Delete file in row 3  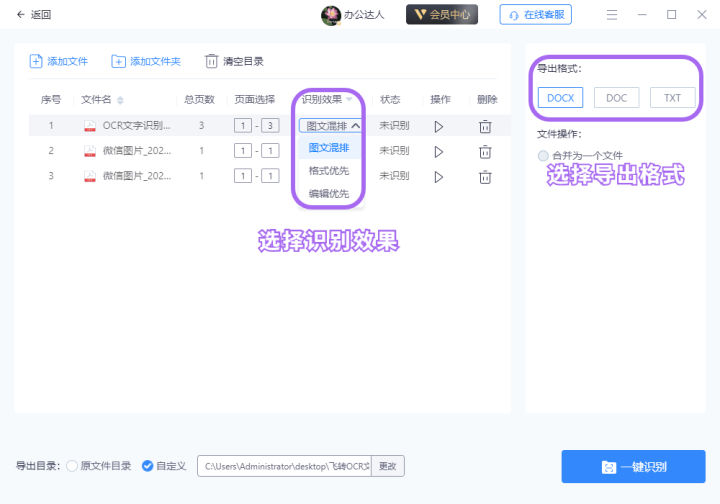485,177
